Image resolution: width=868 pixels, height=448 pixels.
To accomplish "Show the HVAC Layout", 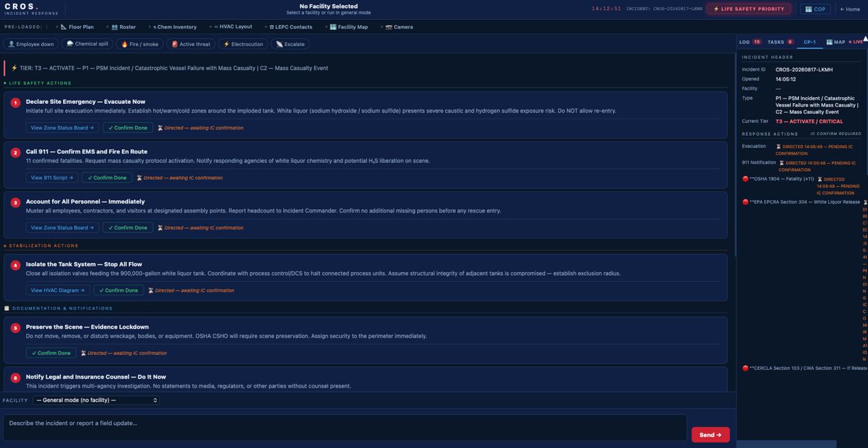I will (x=233, y=27).
